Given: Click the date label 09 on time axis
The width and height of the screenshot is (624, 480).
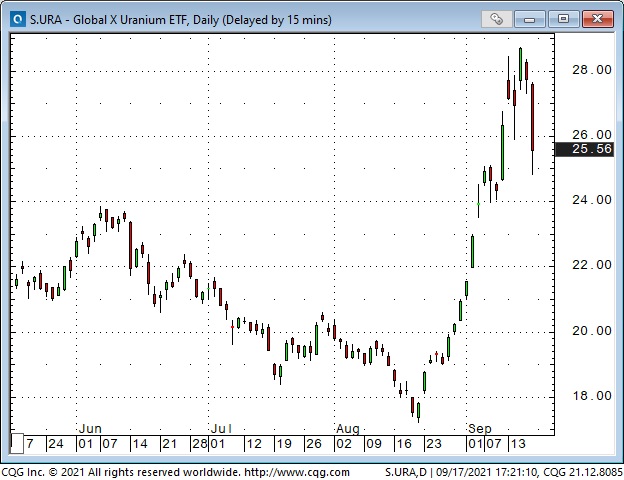Looking at the screenshot, I should pyautogui.click(x=374, y=444).
